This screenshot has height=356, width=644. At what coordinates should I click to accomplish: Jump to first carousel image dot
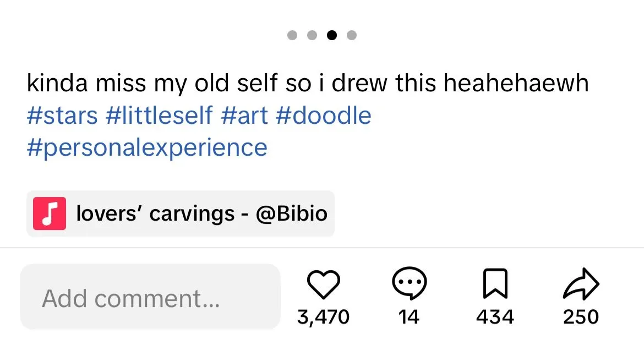[292, 36]
